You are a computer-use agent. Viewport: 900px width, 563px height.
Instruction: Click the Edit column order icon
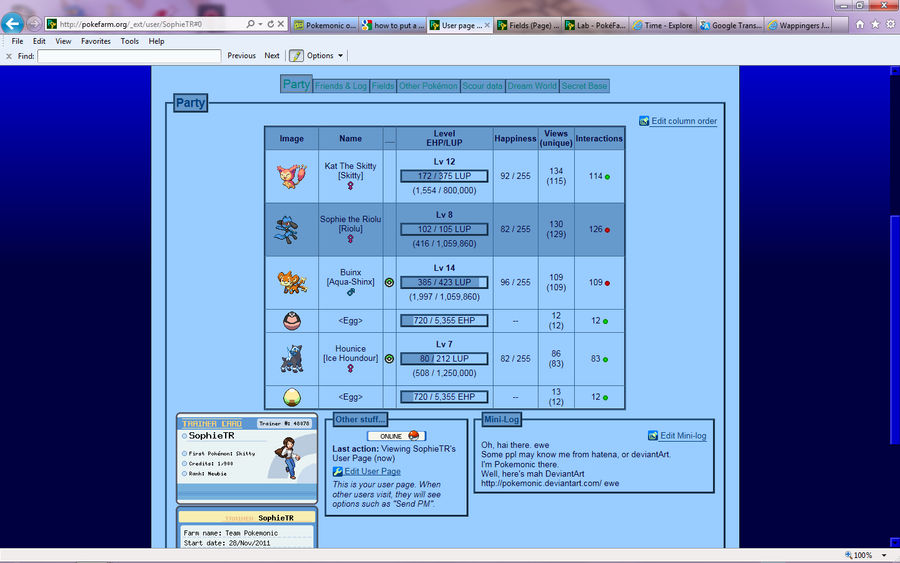click(x=644, y=121)
